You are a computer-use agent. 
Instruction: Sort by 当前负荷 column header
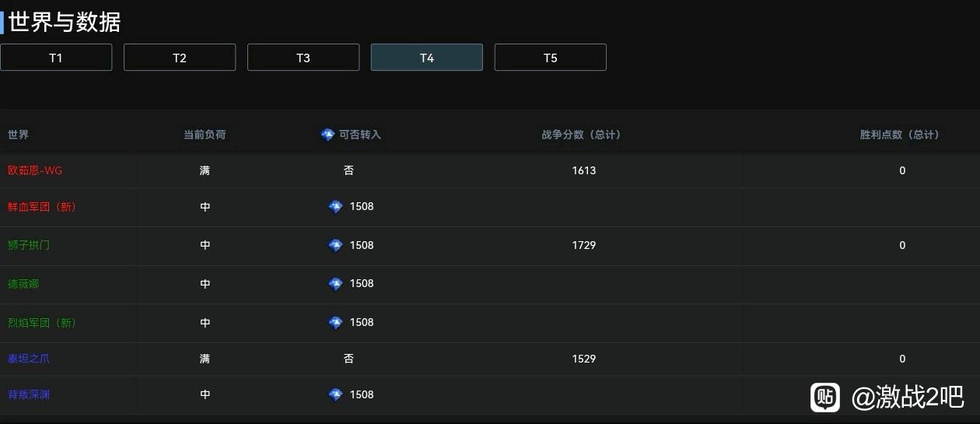[x=205, y=135]
